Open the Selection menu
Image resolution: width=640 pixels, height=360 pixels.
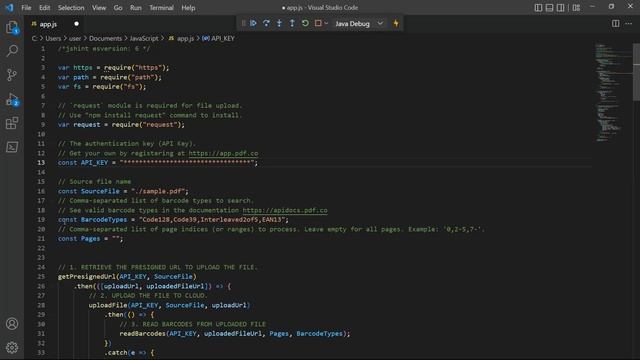pos(71,8)
